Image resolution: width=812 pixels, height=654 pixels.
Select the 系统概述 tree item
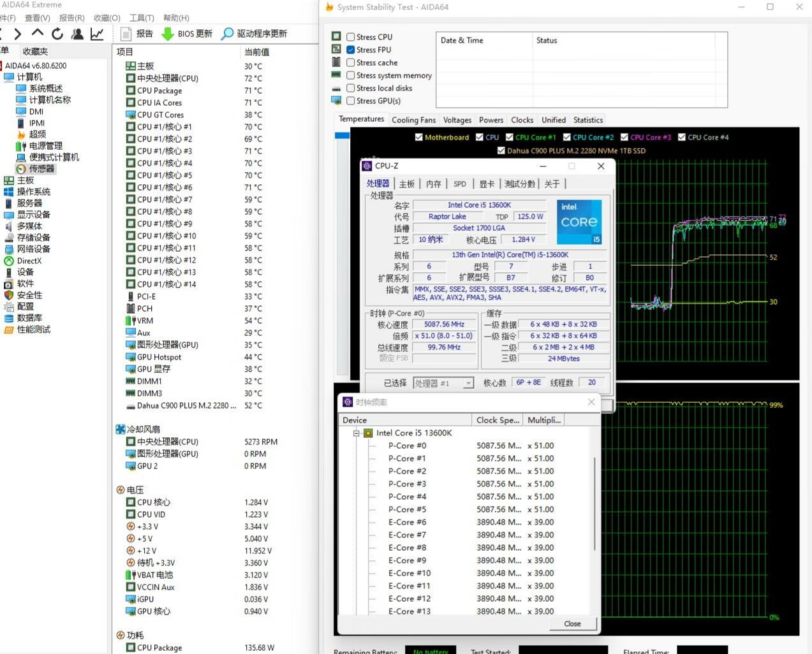46,89
